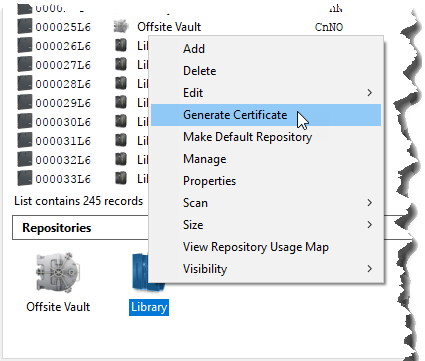Select volume 000028L6 text
The image size is (425, 361).
(63, 84)
